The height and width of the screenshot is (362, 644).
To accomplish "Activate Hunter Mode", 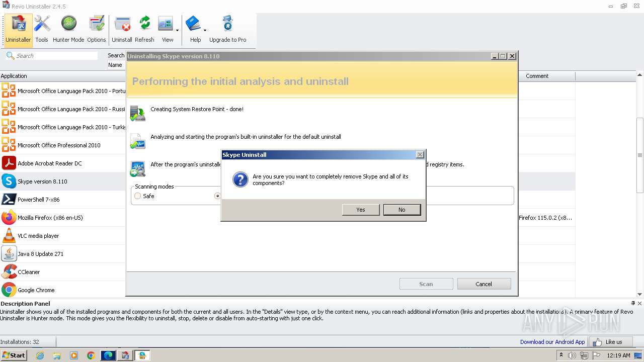I will [x=68, y=29].
